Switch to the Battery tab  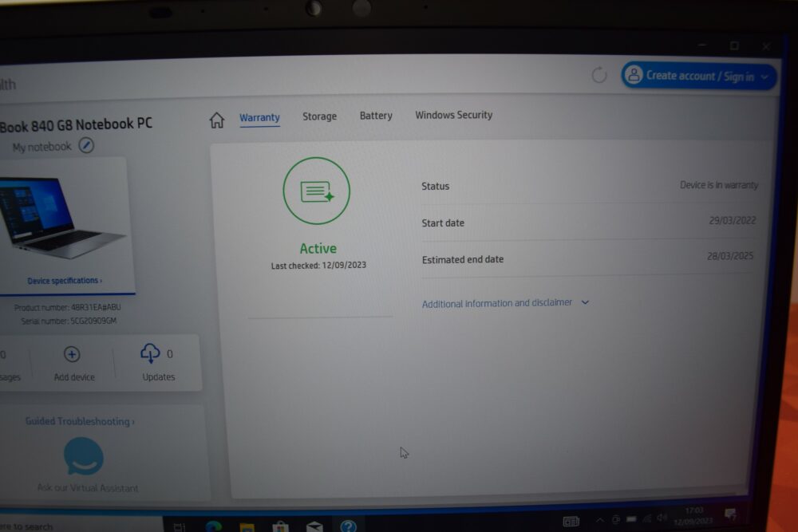376,116
